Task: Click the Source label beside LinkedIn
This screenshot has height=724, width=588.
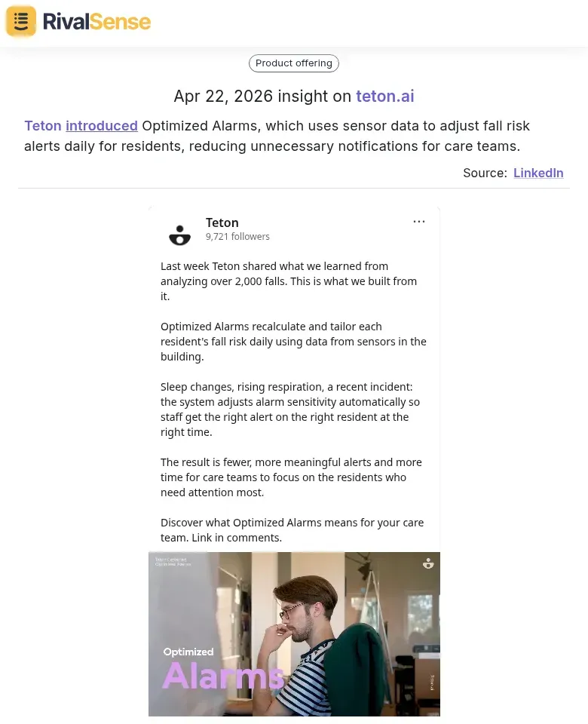Action: tap(484, 173)
